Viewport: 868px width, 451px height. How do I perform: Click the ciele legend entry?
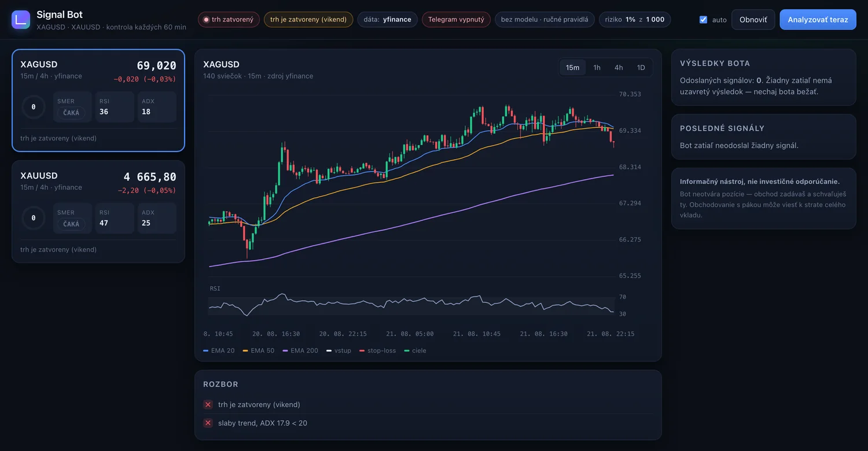coord(415,351)
